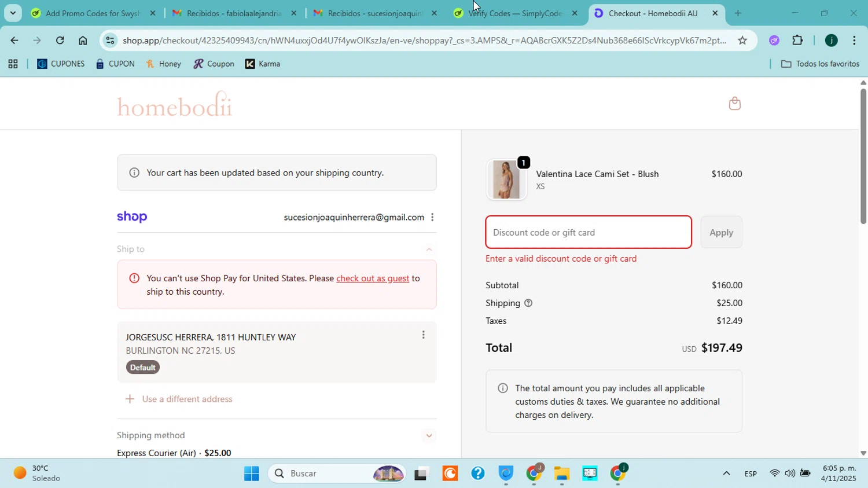
Task: Open options menu for Jorgesusc Herrera address
Action: [x=423, y=335]
